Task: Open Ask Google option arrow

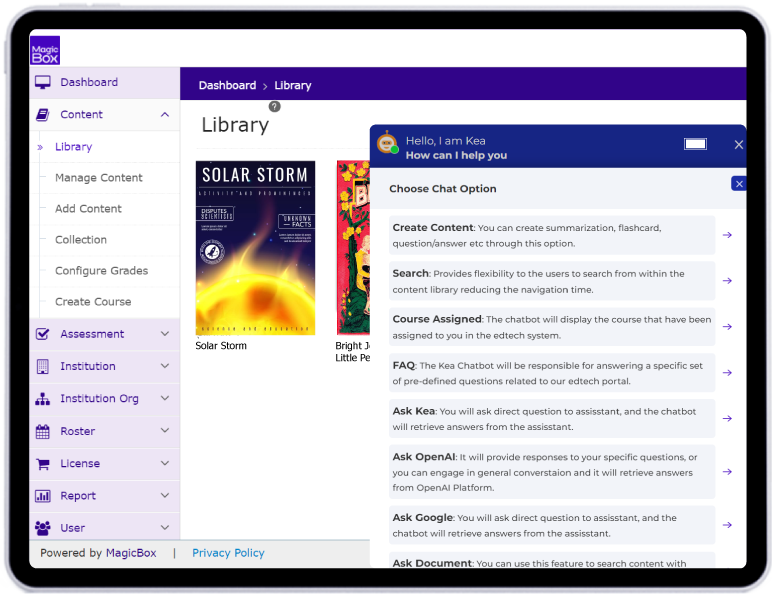Action: (727, 525)
